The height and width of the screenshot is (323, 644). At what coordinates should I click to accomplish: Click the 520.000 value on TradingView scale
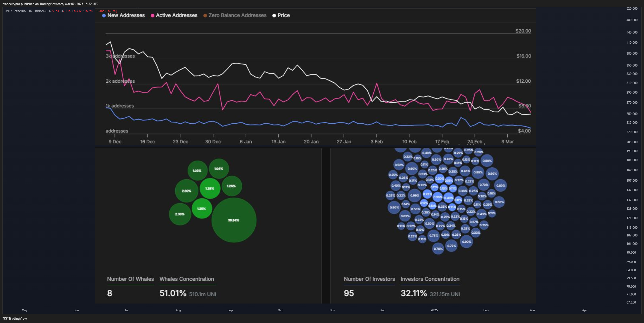click(x=632, y=9)
